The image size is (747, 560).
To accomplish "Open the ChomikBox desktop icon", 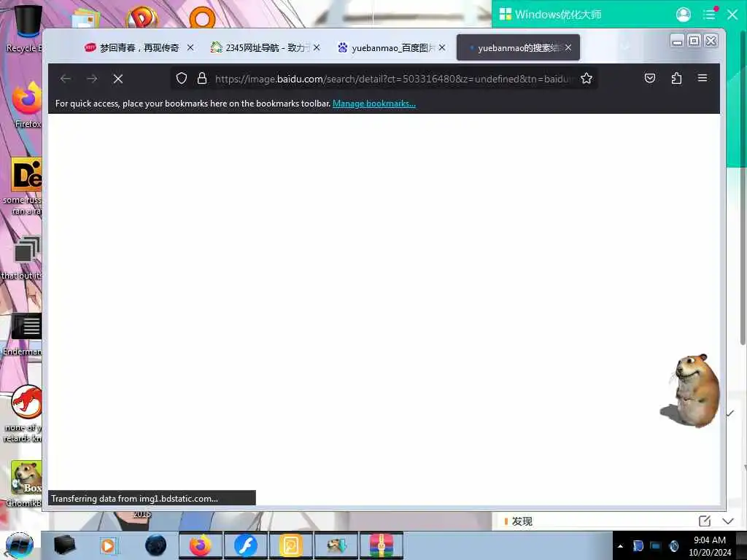I will click(x=26, y=483).
